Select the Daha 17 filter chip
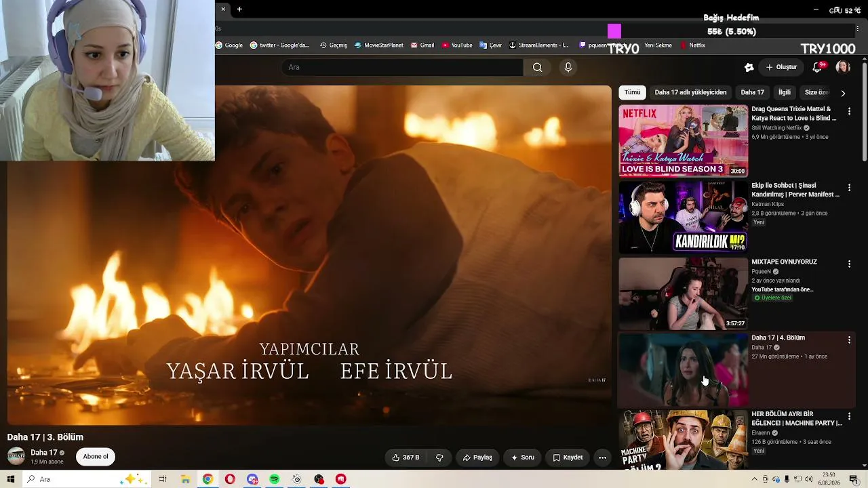The height and width of the screenshot is (488, 868). tap(752, 92)
